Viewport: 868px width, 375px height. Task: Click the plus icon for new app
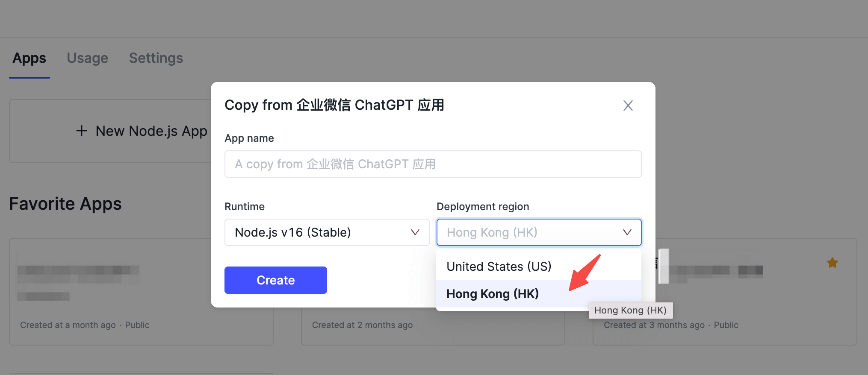pyautogui.click(x=82, y=131)
